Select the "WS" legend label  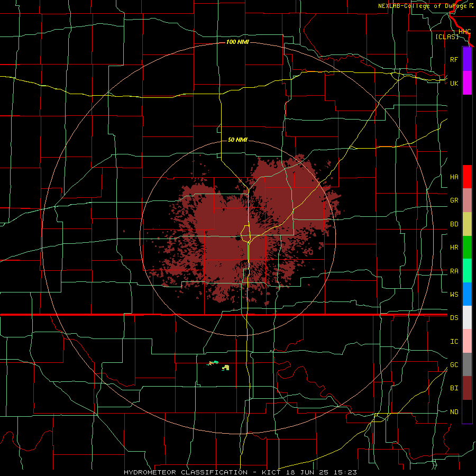click(x=454, y=294)
